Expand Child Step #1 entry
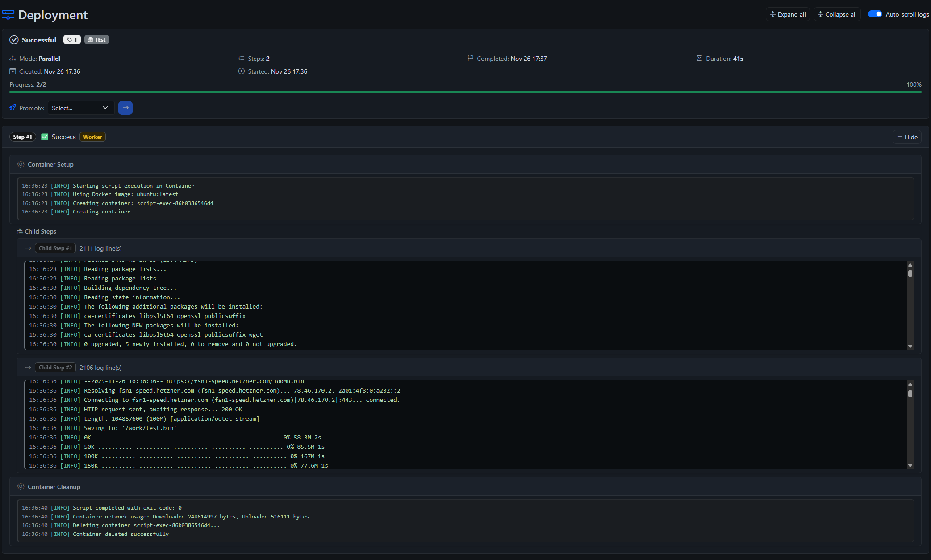 [55, 248]
